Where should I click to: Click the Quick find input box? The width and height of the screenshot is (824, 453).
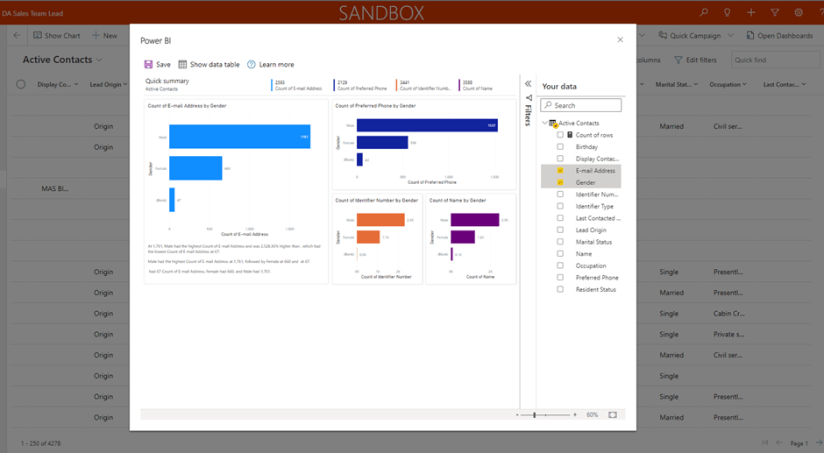775,60
